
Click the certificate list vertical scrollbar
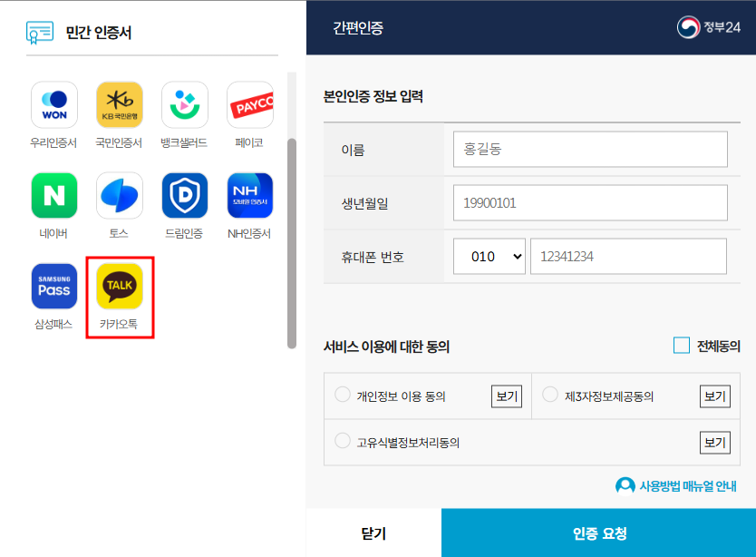click(x=292, y=243)
